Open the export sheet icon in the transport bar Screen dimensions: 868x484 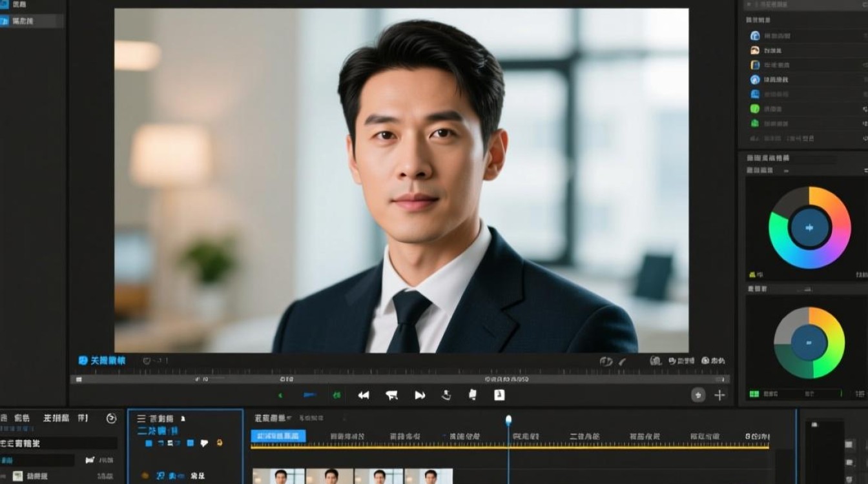click(499, 396)
